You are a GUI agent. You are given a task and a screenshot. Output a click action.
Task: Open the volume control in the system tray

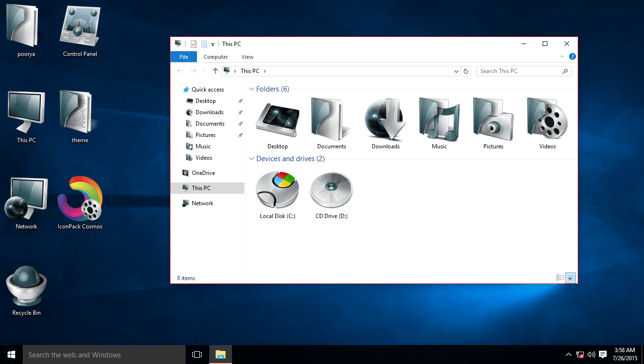click(x=591, y=354)
